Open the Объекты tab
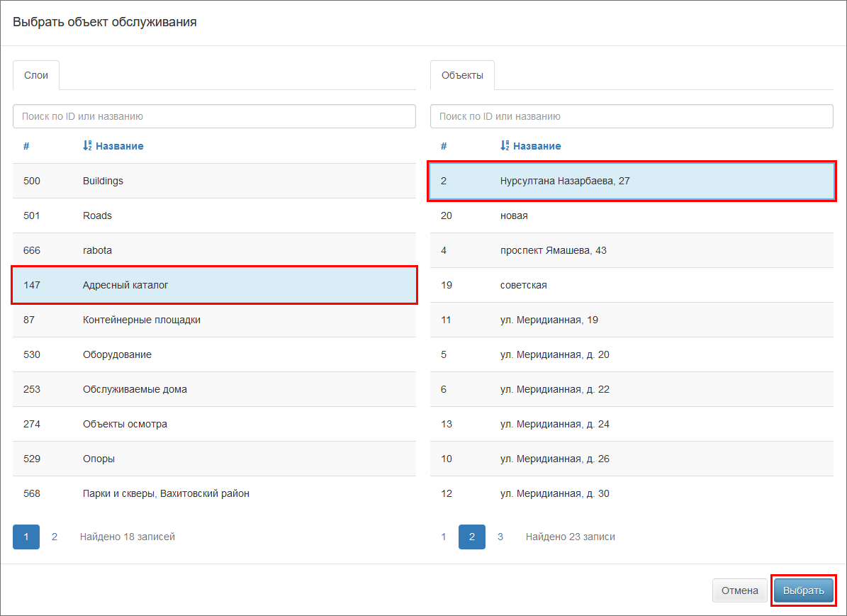Viewport: 847px width, 616px height. (462, 75)
